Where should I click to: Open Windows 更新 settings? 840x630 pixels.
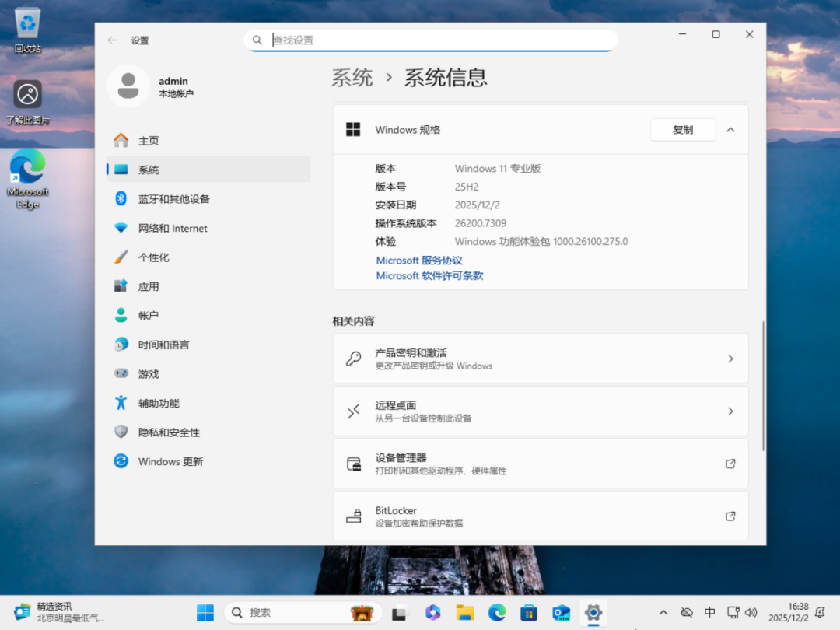pos(208,461)
